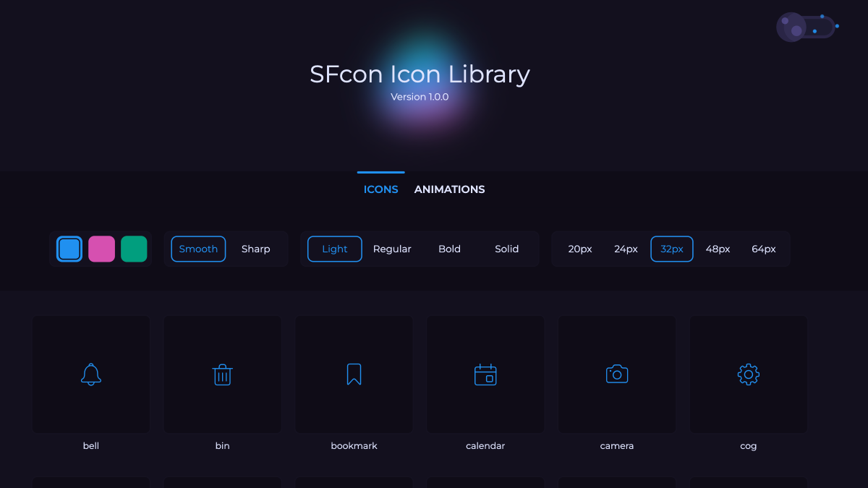
Task: Click the 'cog' label text
Action: (749, 446)
